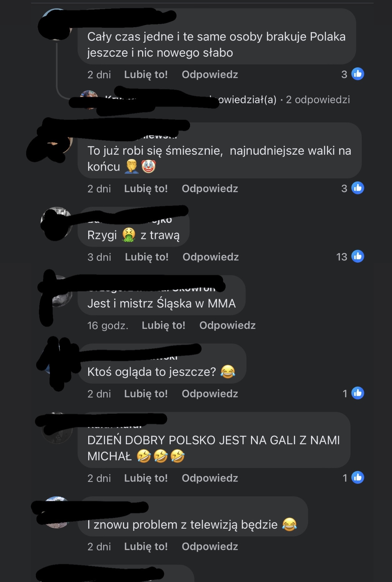Screen dimensions: 392x582
Task: Open the '3 dni' timestamp under Rzygi comment
Action: 99,257
